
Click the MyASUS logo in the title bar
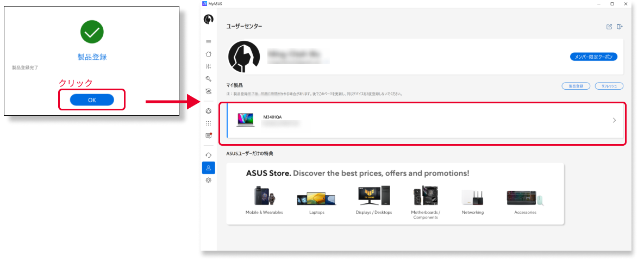click(x=205, y=4)
